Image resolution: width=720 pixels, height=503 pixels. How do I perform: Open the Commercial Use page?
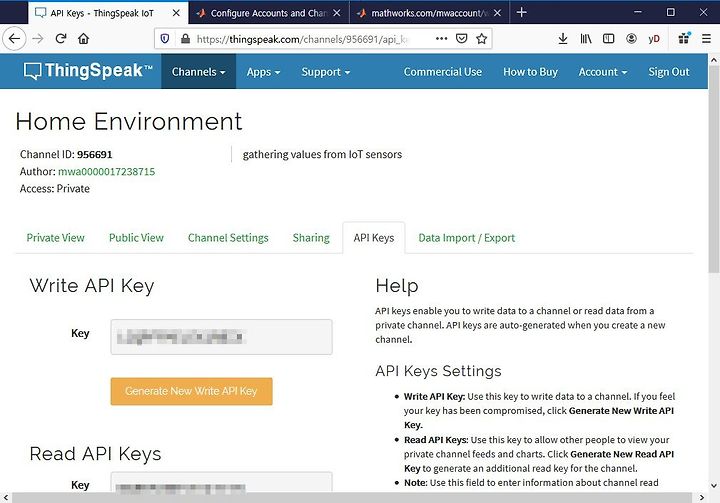pos(443,72)
